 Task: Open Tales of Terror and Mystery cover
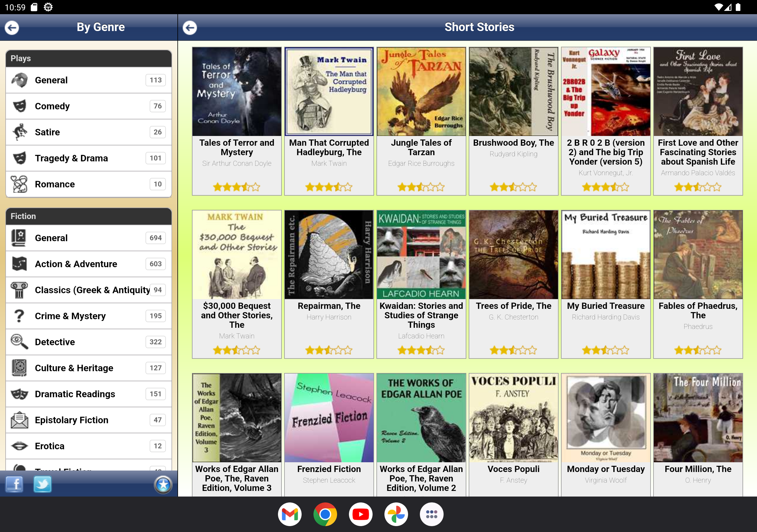coord(237,91)
